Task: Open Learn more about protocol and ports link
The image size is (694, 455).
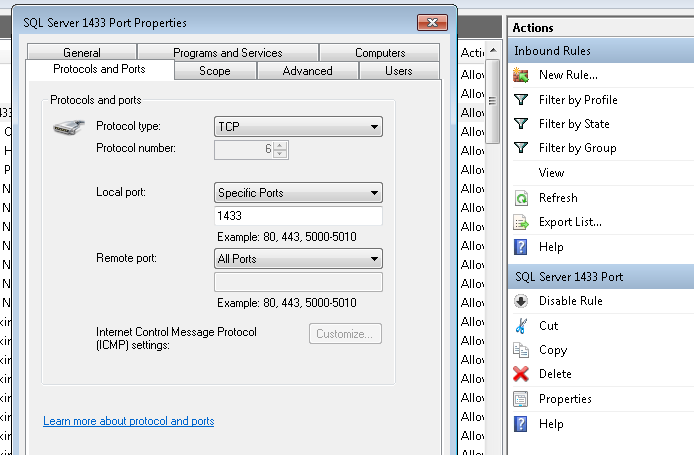Action: point(128,421)
